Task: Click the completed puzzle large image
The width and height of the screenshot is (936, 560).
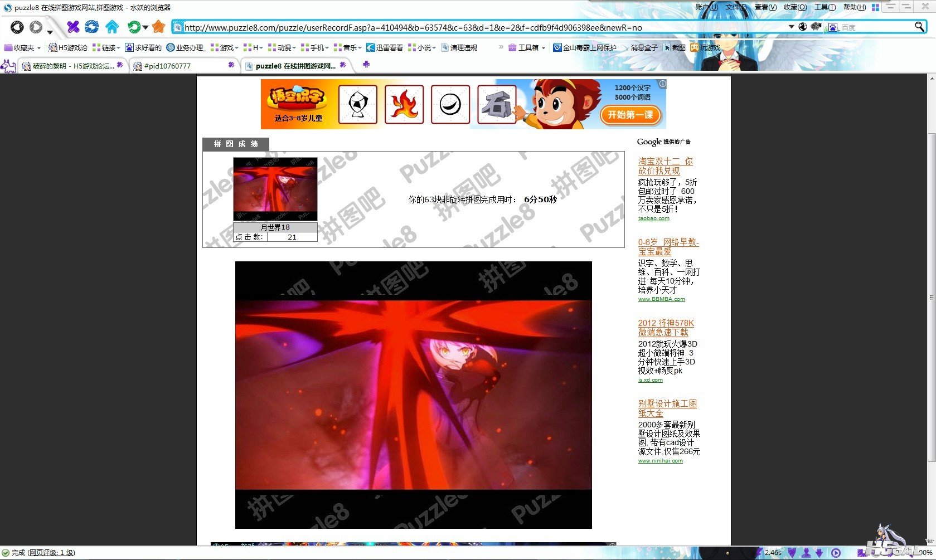Action: pyautogui.click(x=414, y=395)
